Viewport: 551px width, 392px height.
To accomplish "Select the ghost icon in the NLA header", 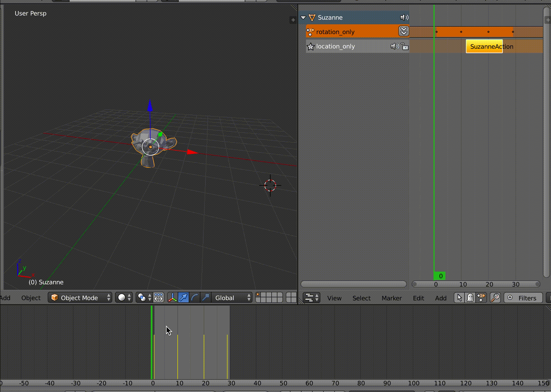I will point(470,298).
